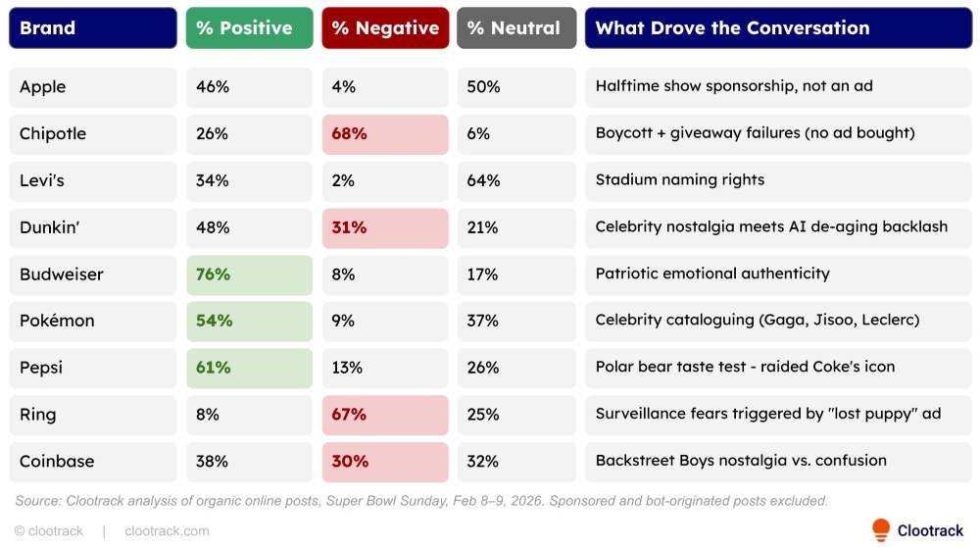Select the % Positive column header
This screenshot has height=547, width=980.
point(249,28)
